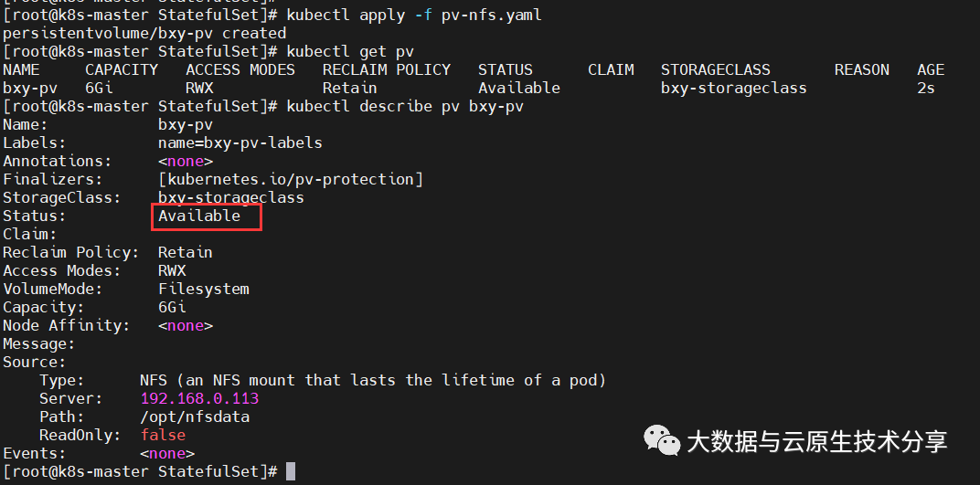This screenshot has height=485, width=980.
Task: Click the 'persistentvolume/bxy-pv created' output line
Action: [x=144, y=34]
